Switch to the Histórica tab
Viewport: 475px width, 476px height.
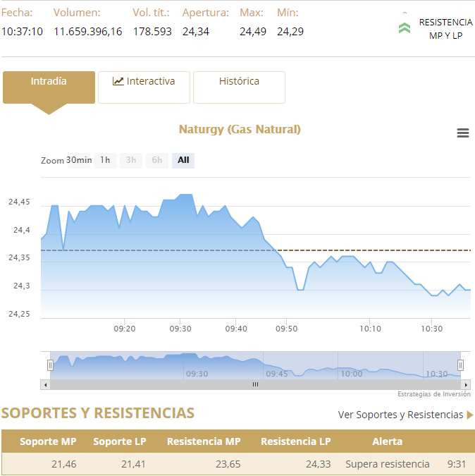point(239,82)
